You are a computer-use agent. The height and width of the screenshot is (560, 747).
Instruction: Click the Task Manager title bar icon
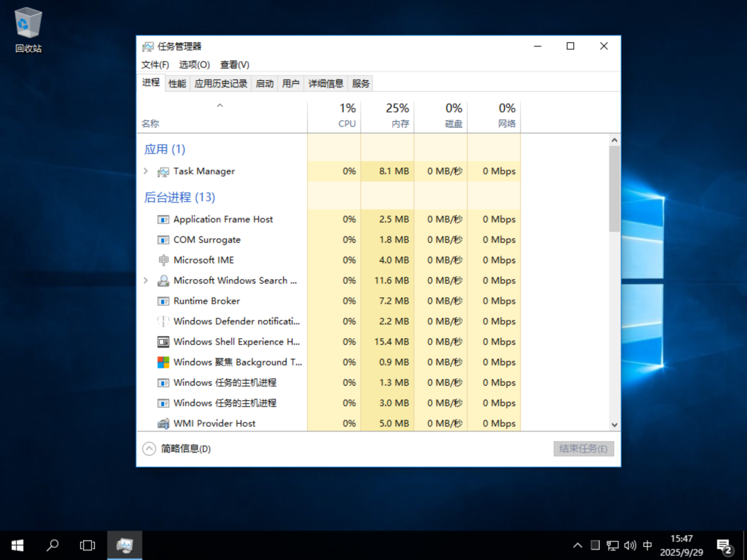148,46
